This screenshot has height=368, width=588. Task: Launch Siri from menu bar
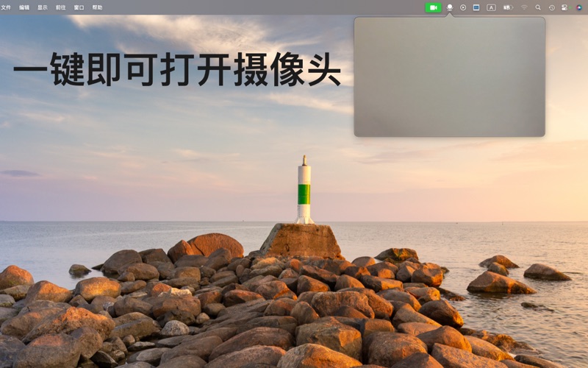pyautogui.click(x=579, y=7)
